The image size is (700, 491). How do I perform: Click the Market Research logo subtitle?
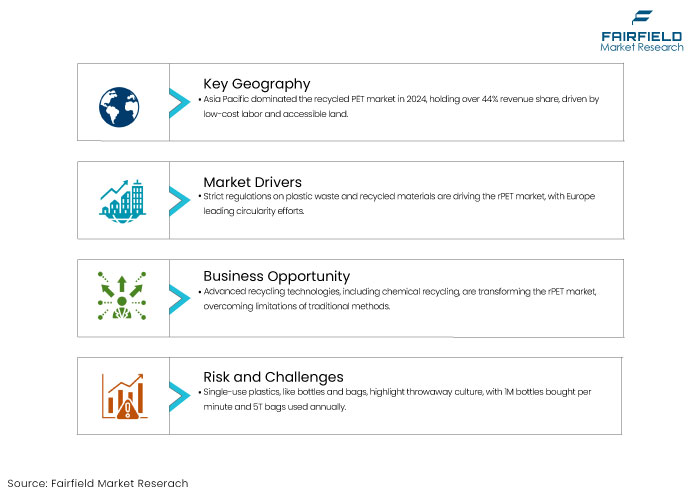(x=642, y=47)
